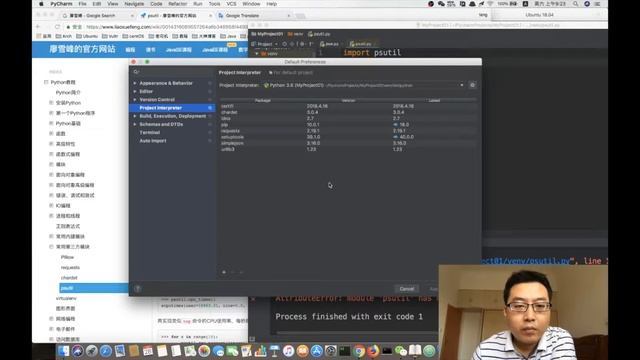Open Firefox from the Dock
640x360 pixels.
point(373,351)
